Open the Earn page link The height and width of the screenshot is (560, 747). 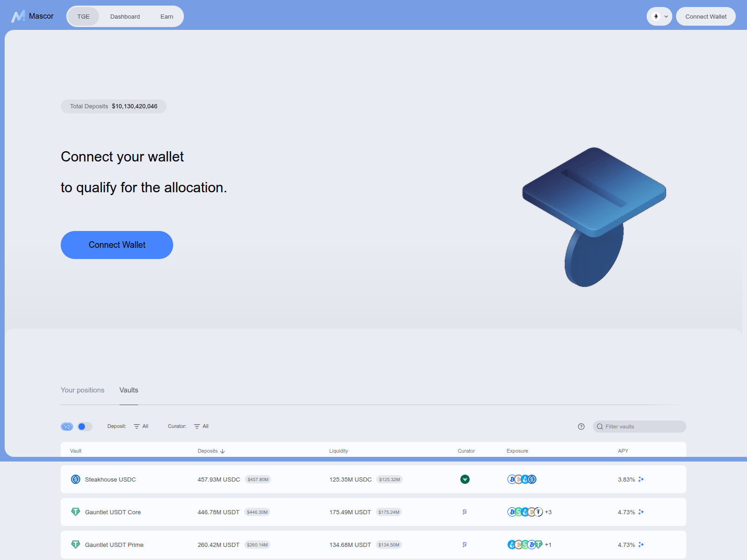[x=167, y=16]
